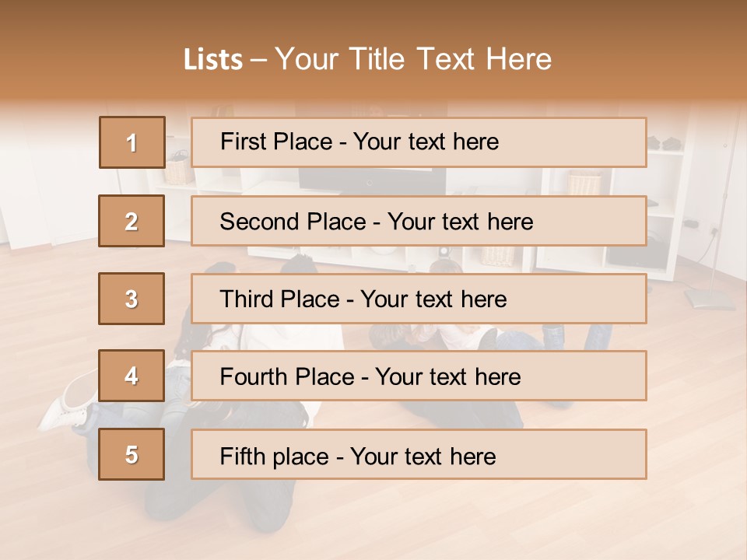The height and width of the screenshot is (560, 747).
Task: Select the Your Title Text Here heading
Action: coord(413,59)
